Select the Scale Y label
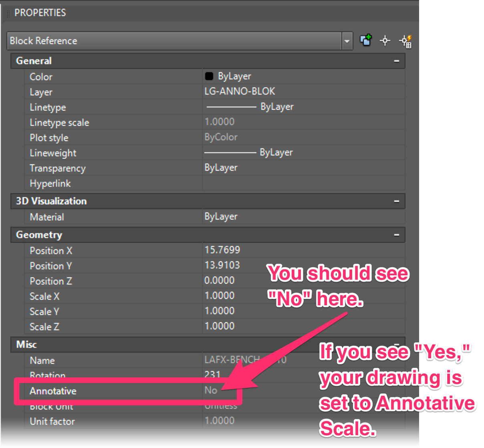The image size is (484, 448). click(44, 312)
